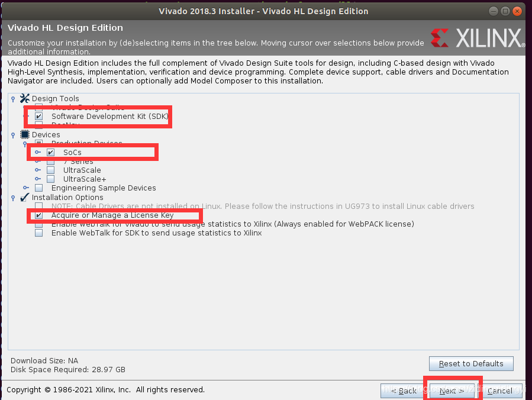Cancel the installation

pos(500,391)
